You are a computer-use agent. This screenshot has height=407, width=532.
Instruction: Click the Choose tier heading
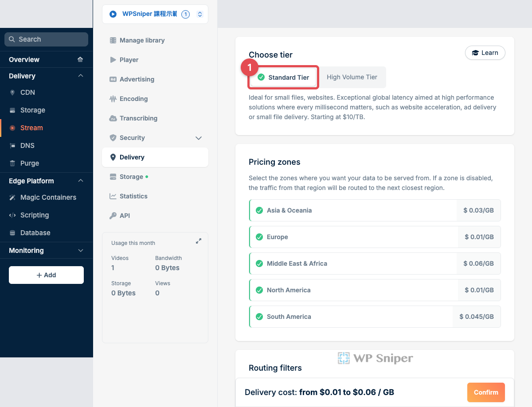(x=270, y=55)
